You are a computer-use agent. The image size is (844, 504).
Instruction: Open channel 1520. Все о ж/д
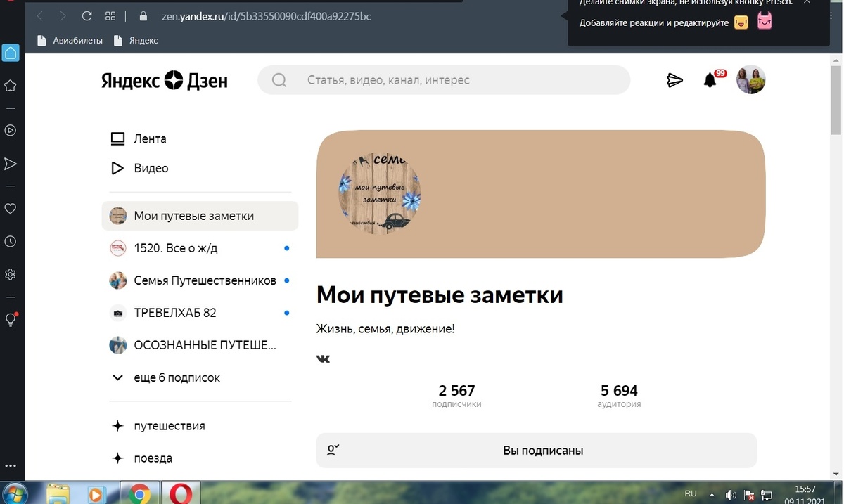tap(176, 247)
